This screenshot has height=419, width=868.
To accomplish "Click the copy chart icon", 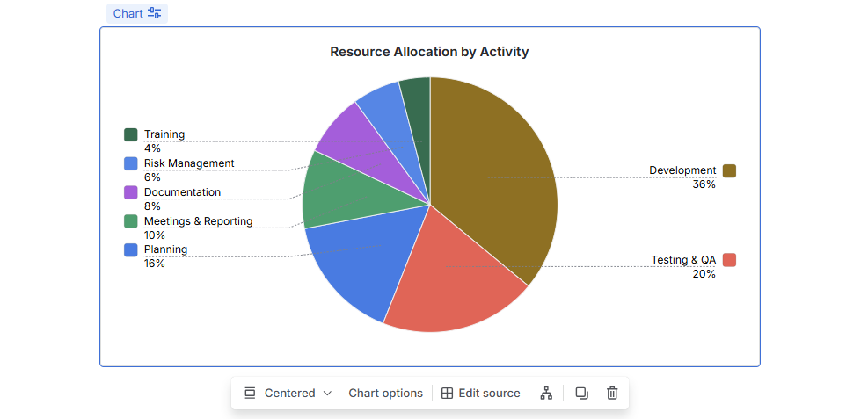I will coord(581,394).
